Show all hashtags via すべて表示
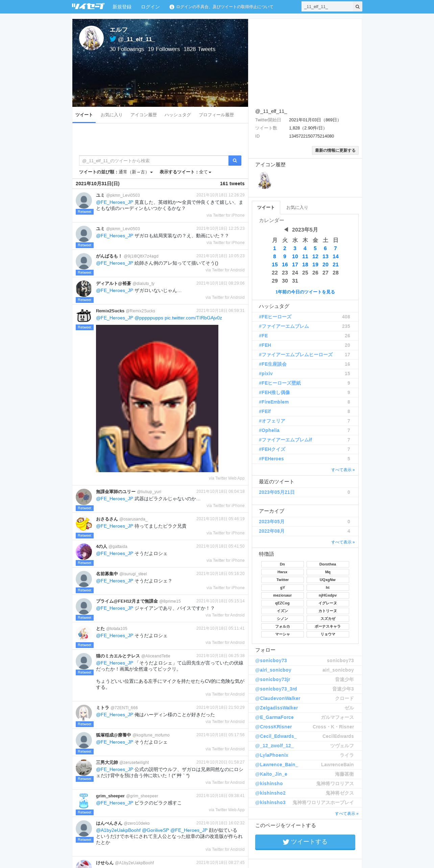The width and height of the screenshot is (434, 868). pyautogui.click(x=343, y=470)
